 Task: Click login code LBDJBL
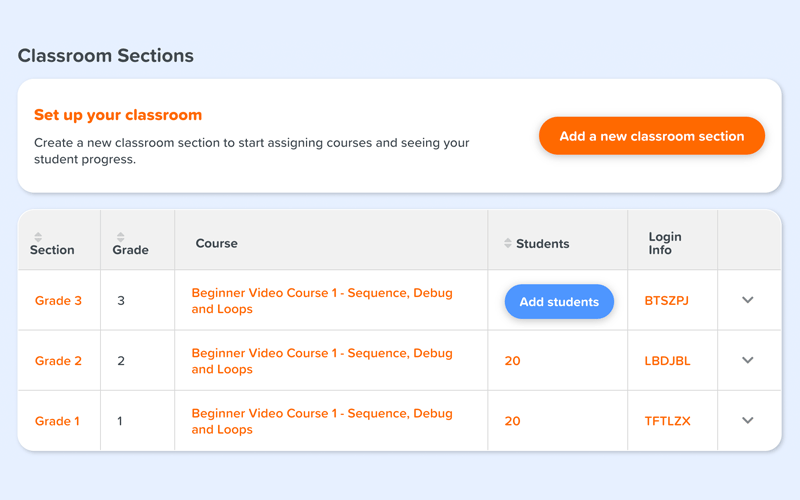pyautogui.click(x=667, y=361)
